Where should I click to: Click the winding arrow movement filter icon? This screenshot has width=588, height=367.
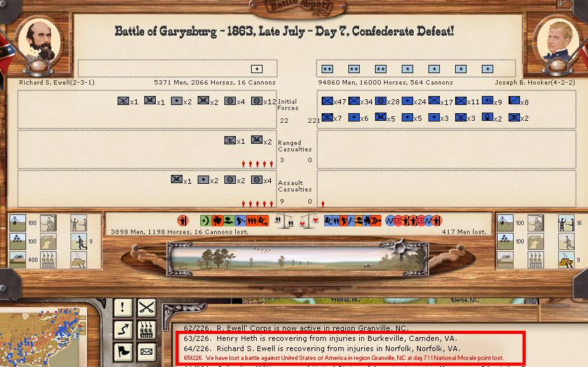pos(123,329)
